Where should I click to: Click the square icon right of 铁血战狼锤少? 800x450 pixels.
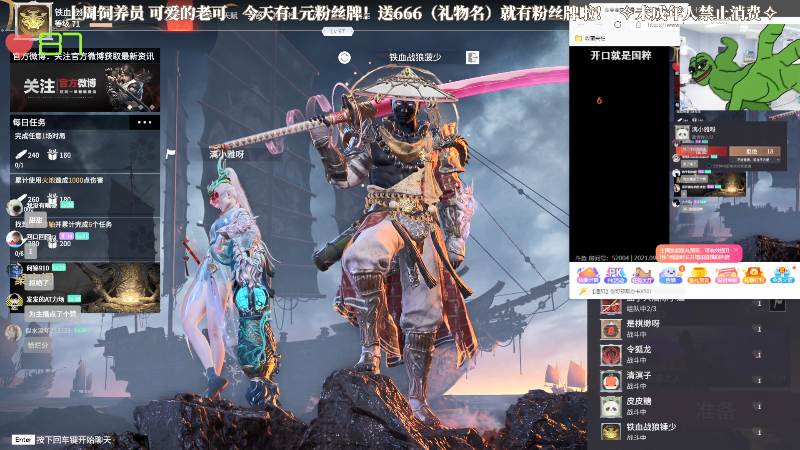(472, 58)
